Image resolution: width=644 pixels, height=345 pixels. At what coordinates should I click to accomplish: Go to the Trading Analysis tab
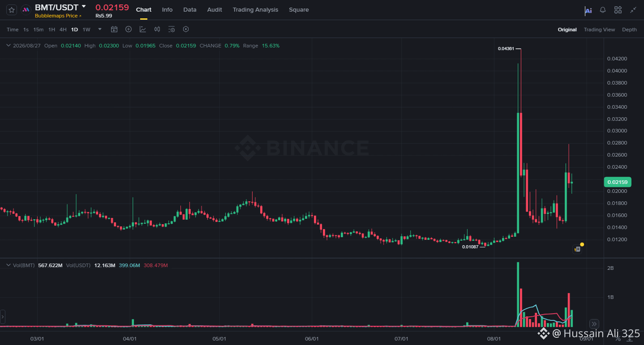[x=255, y=10]
